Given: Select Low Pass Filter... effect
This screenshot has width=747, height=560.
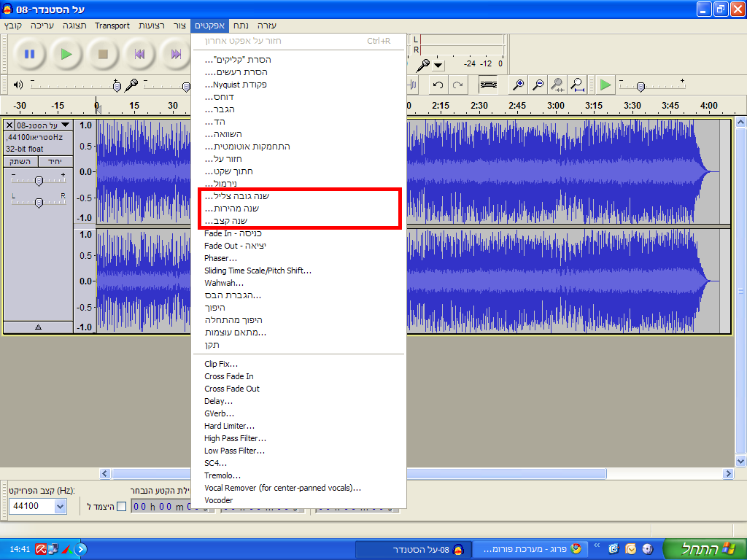Looking at the screenshot, I should pos(298,451).
